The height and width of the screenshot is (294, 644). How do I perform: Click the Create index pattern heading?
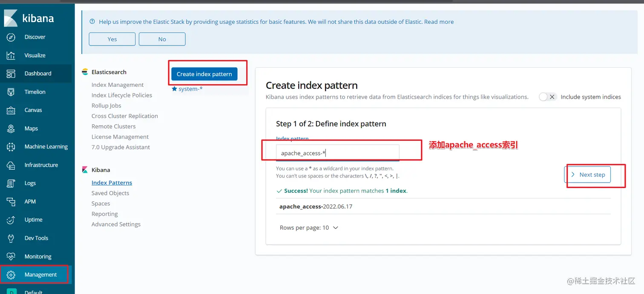point(312,86)
